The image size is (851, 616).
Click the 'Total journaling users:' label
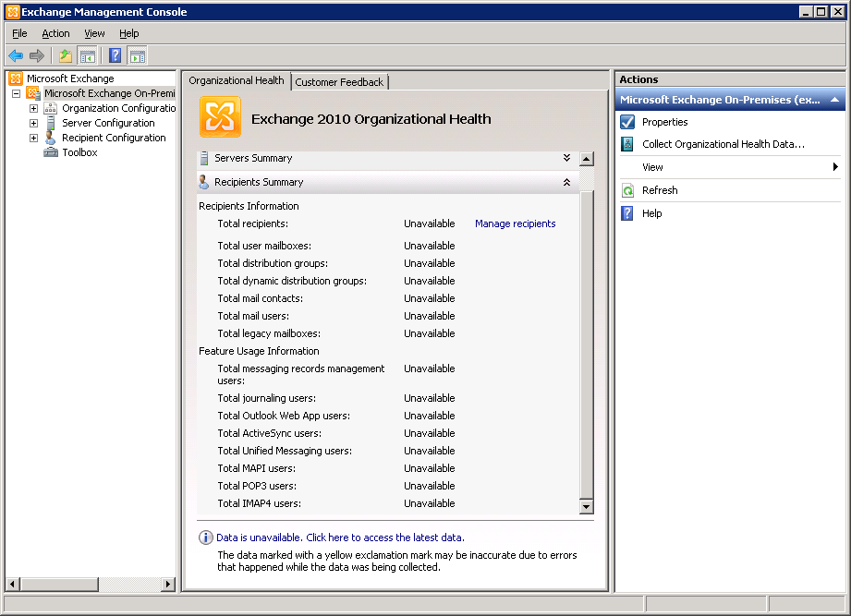coord(266,398)
